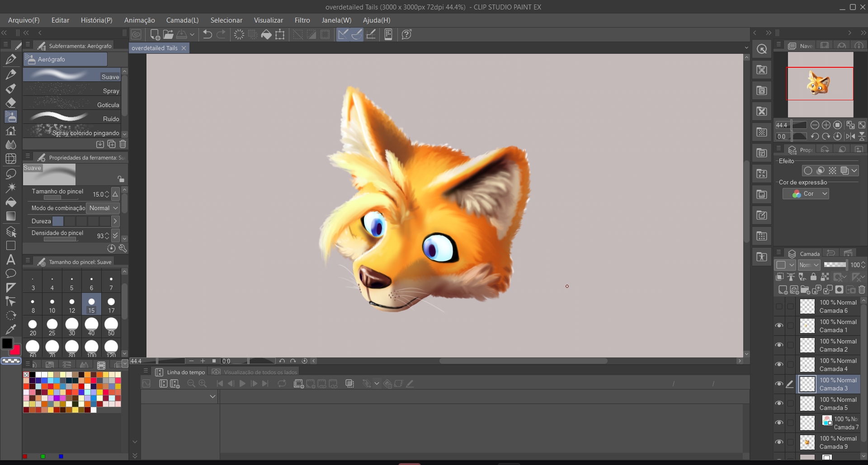Click the Undo arrow in top toolbar
The image size is (868, 465).
click(x=207, y=34)
